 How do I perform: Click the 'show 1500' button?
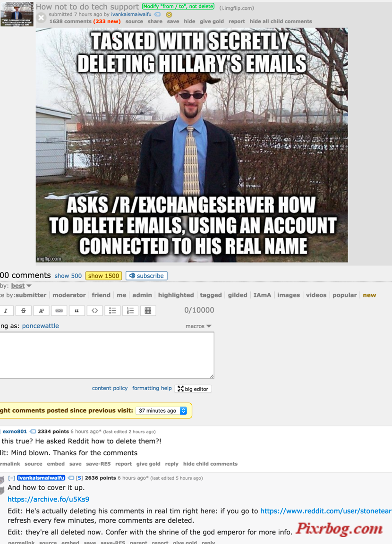tap(104, 276)
